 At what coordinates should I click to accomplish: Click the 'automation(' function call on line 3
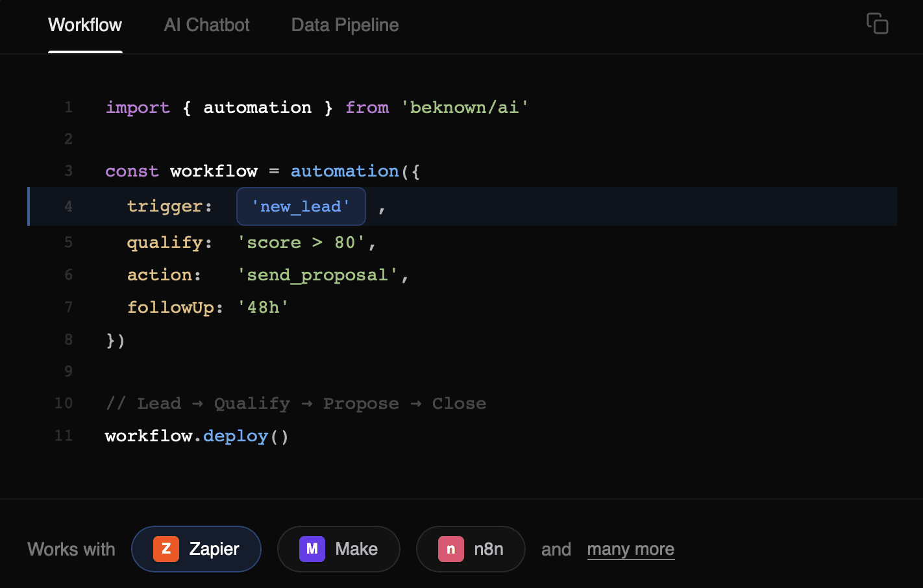349,171
